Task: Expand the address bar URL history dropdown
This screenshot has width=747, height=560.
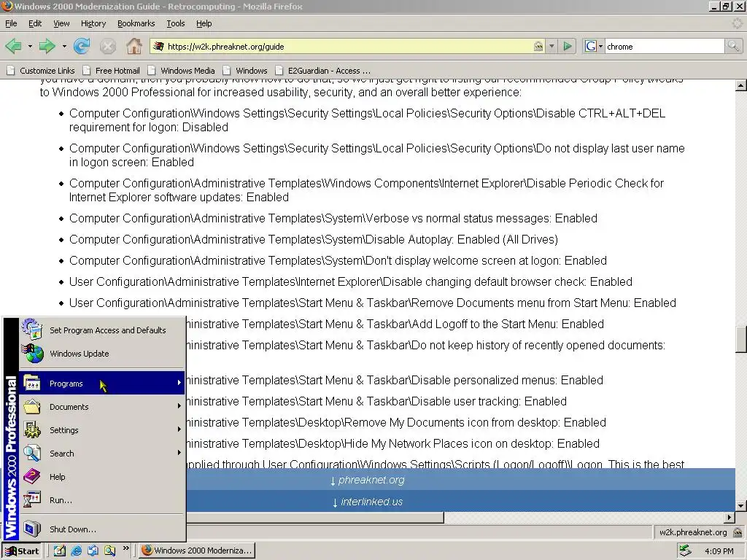Action: [551, 46]
